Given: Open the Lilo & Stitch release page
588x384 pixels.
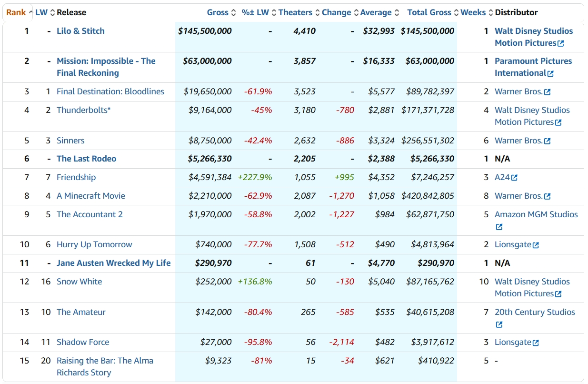Looking at the screenshot, I should 80,31.
